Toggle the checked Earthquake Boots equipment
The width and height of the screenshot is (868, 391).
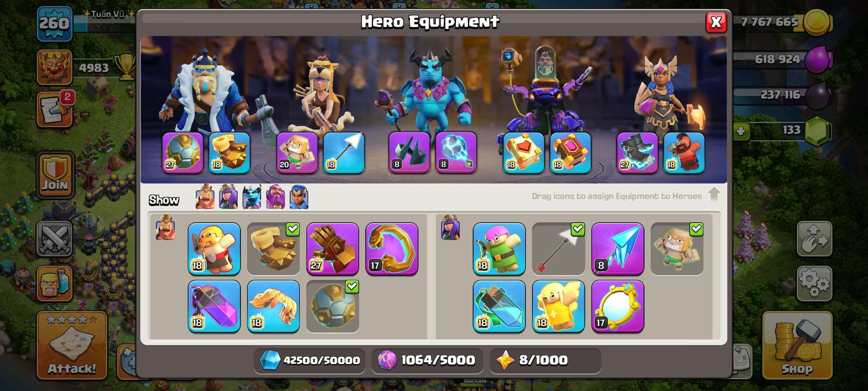273,249
